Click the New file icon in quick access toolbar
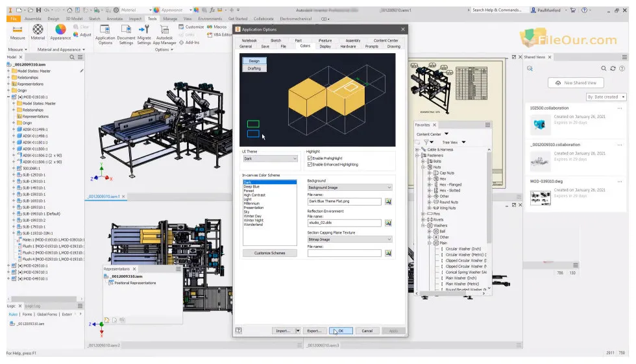 pos(19,10)
